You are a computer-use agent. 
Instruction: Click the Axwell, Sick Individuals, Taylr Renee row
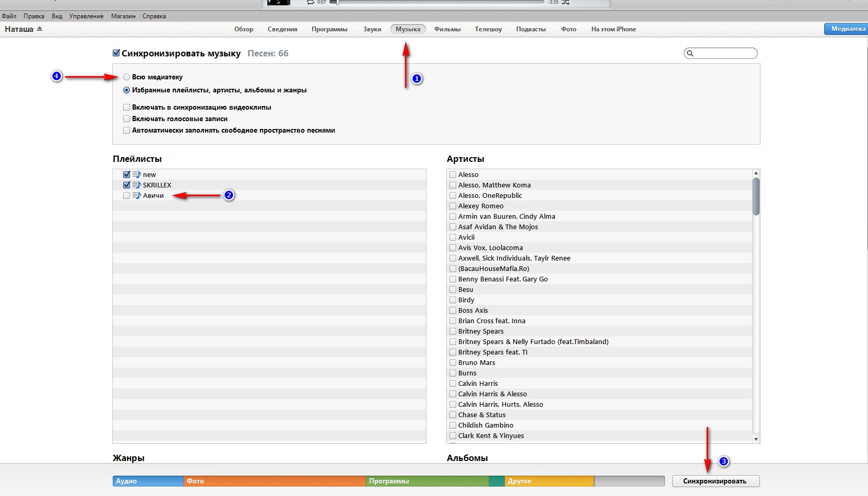click(599, 258)
